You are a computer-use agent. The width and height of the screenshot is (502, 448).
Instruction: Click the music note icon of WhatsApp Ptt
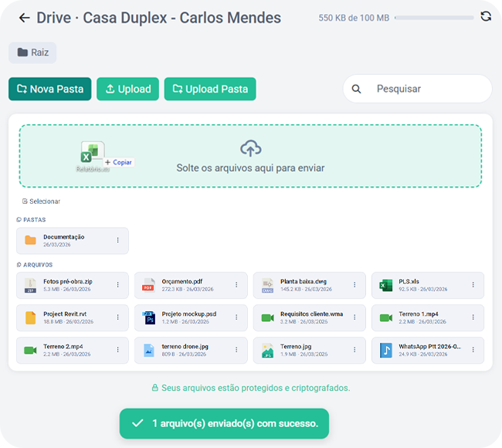[x=386, y=351]
